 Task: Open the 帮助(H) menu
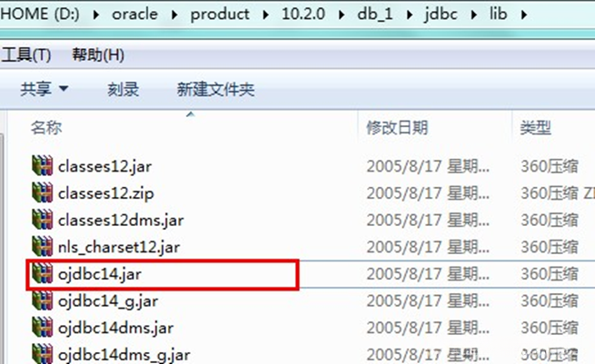click(x=98, y=55)
